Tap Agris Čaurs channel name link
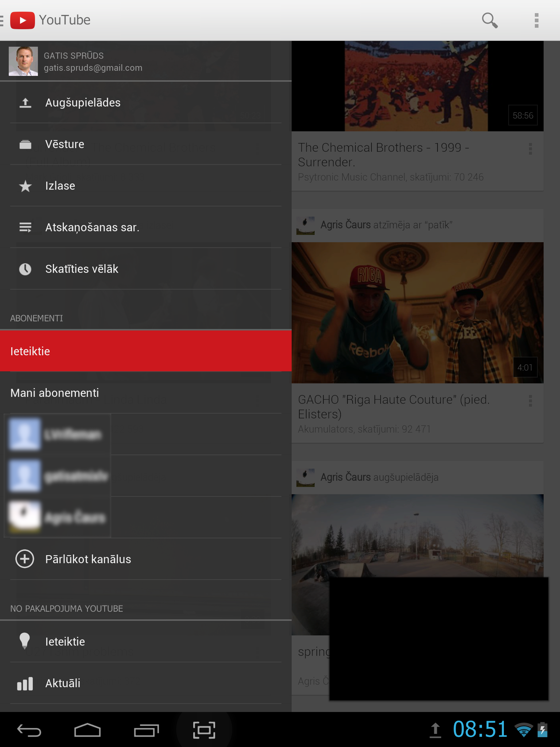Screen dimensions: 560x747 click(x=345, y=225)
